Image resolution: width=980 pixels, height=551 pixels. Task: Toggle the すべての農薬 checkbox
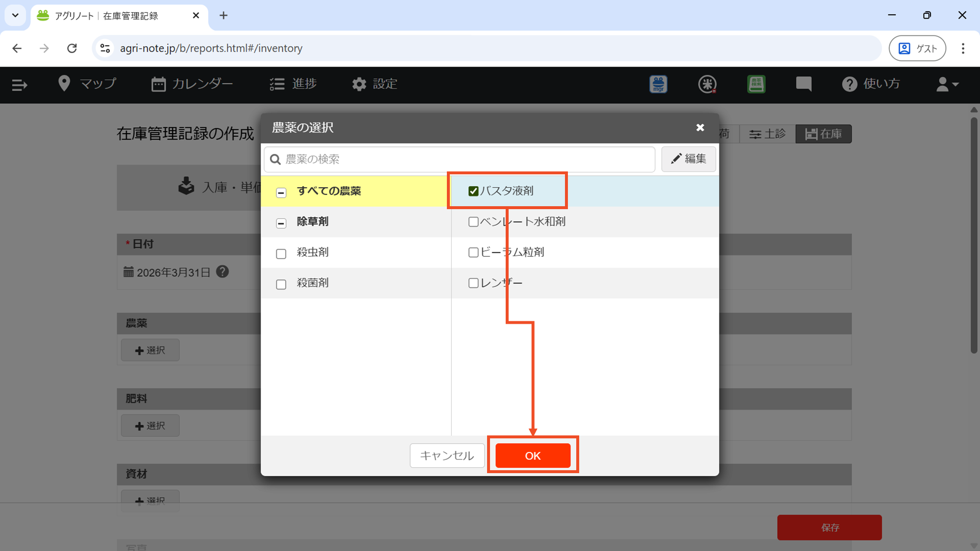tap(281, 192)
